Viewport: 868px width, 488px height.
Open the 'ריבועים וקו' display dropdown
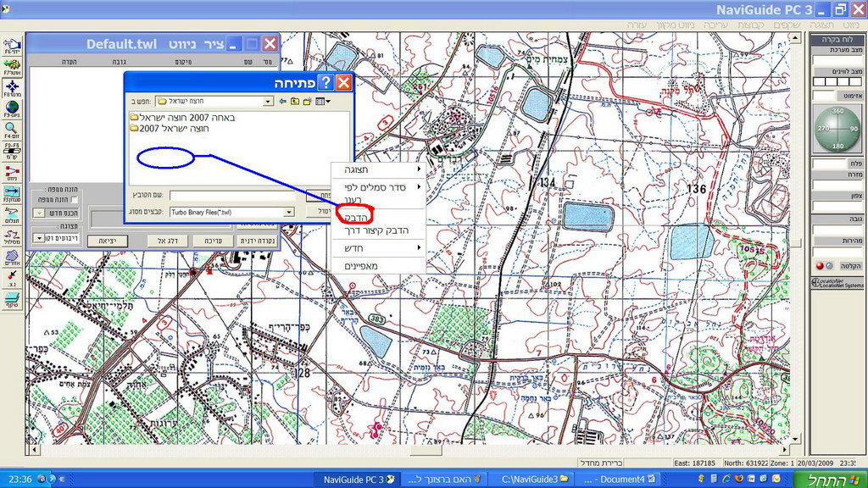(39, 238)
